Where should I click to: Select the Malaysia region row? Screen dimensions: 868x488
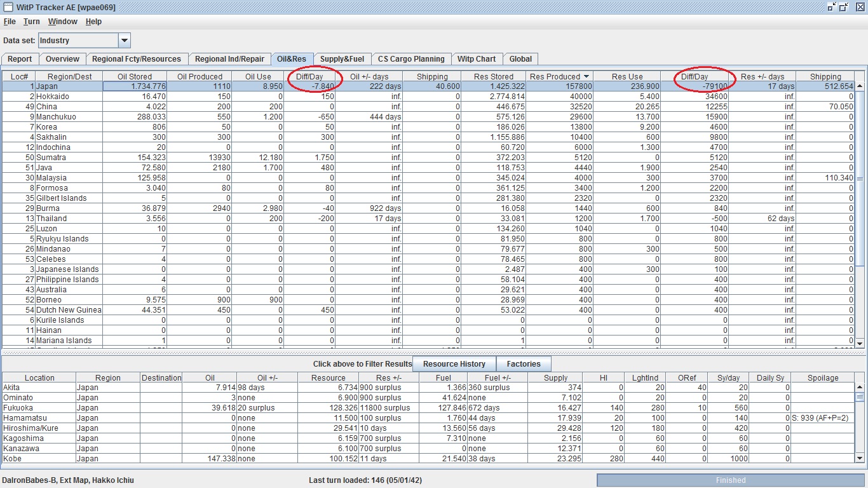[428, 178]
